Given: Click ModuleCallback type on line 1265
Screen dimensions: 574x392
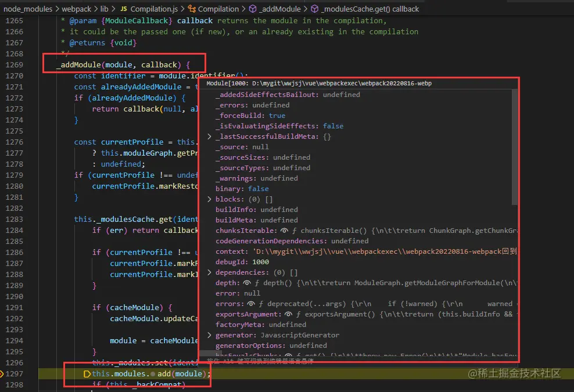Looking at the screenshot, I should point(137,21).
